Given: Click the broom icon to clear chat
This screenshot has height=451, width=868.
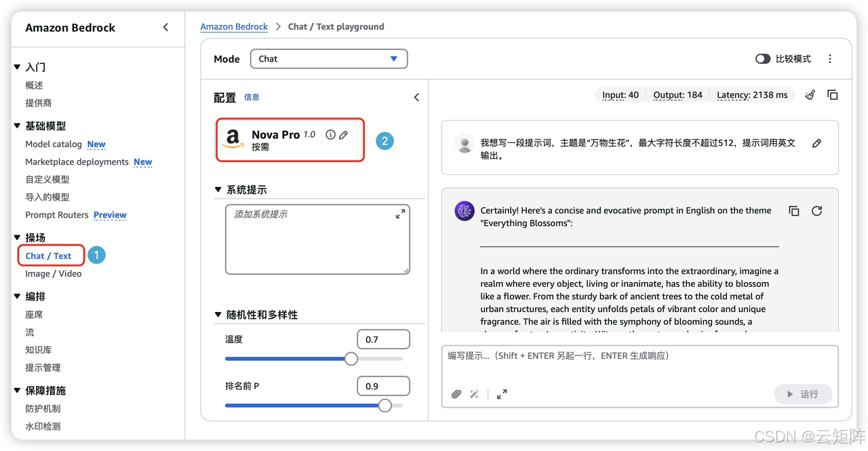Looking at the screenshot, I should pos(810,95).
